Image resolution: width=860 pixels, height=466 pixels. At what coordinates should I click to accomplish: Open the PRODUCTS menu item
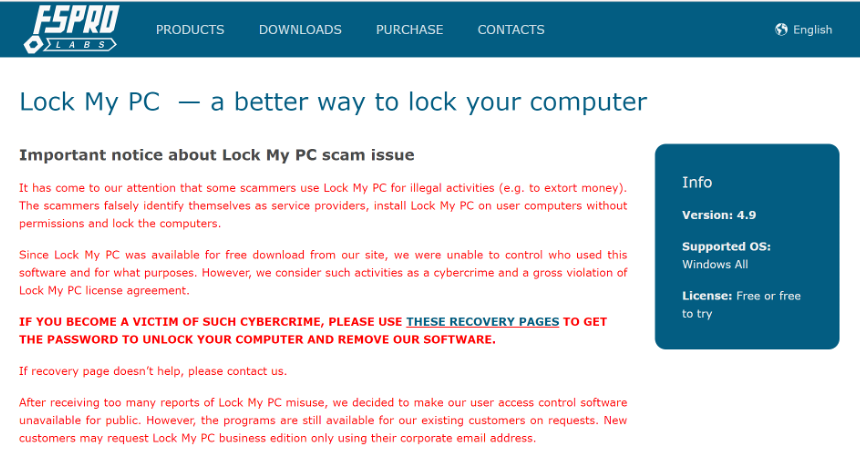190,30
